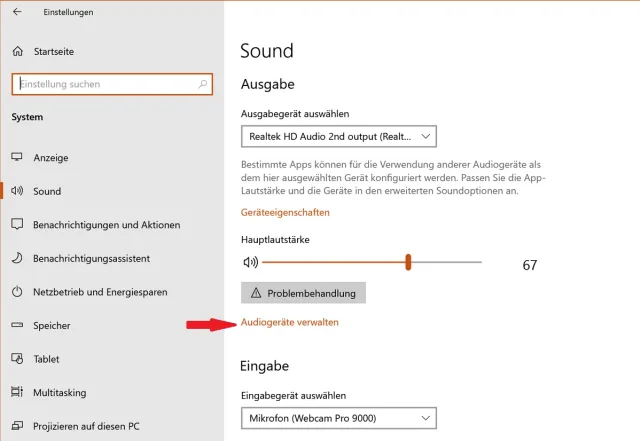Mute via the Hauptlautstärke speaker icon

250,262
